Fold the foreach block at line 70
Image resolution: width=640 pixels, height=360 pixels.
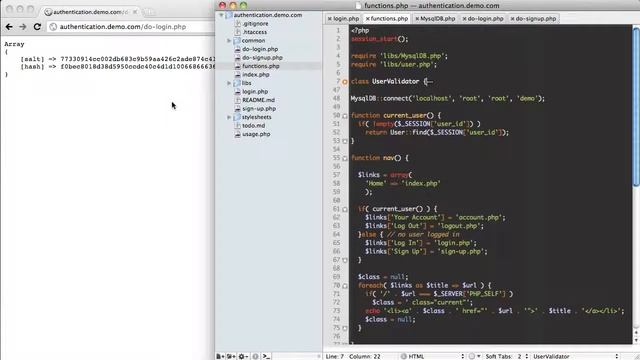pos(345,286)
